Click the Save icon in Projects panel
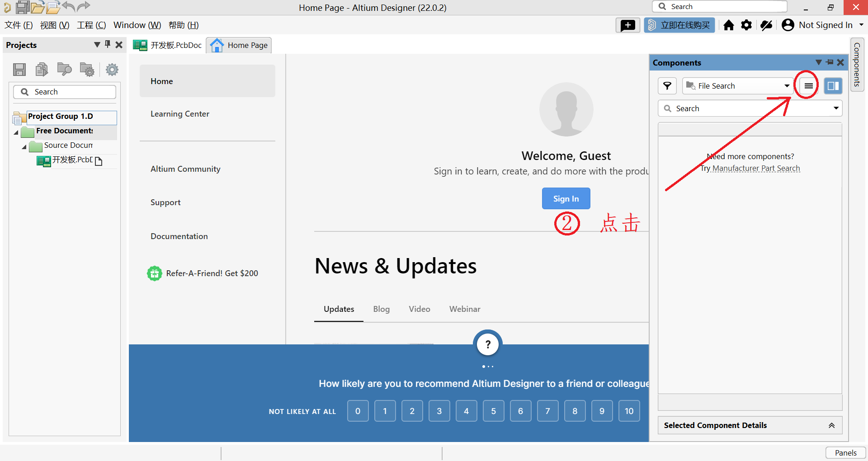 [x=19, y=69]
